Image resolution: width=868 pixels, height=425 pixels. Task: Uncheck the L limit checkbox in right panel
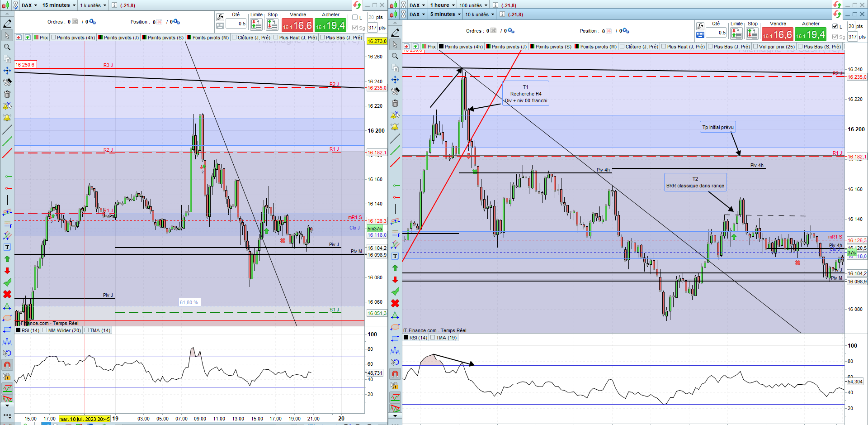(835, 26)
